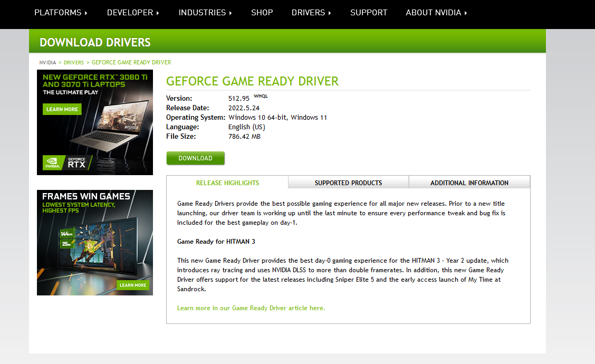Open the NVIDIA breadcrumb link
Image resolution: width=595 pixels, height=364 pixels.
click(x=47, y=62)
